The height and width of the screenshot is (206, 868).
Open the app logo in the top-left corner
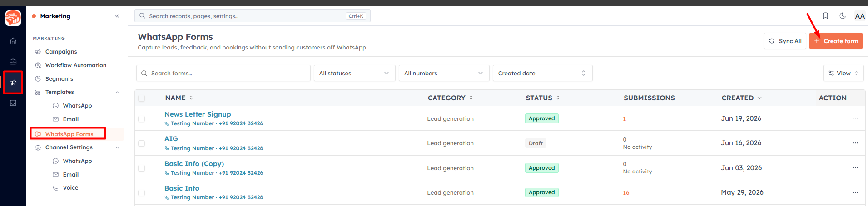click(13, 18)
